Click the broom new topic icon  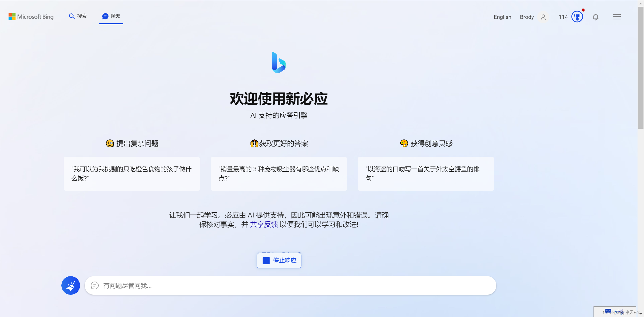pos(71,285)
